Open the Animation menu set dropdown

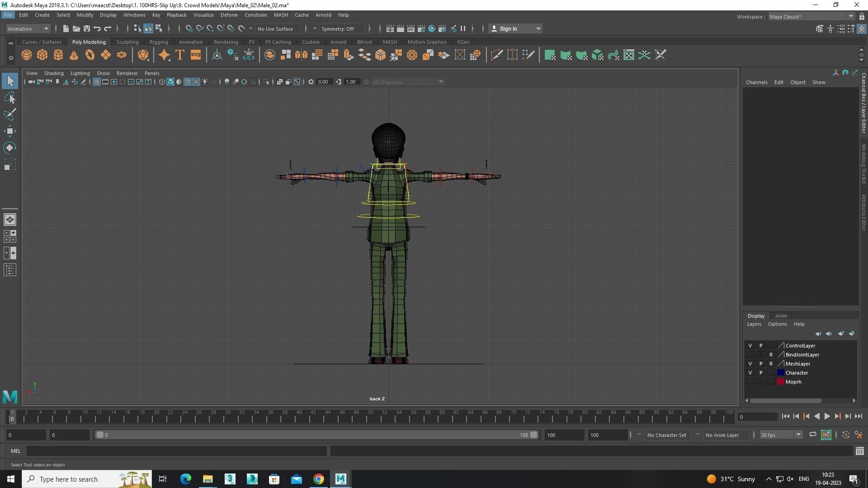pyautogui.click(x=28, y=28)
